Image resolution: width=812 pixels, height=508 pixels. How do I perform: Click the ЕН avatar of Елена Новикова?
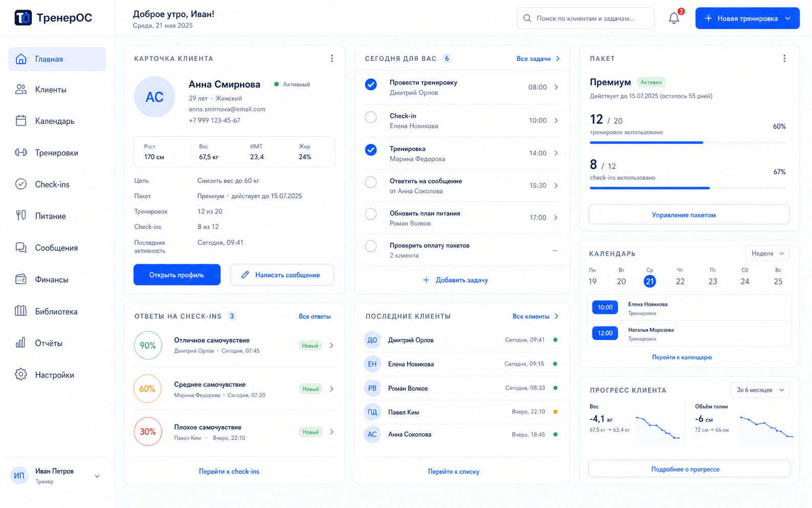coord(372,364)
